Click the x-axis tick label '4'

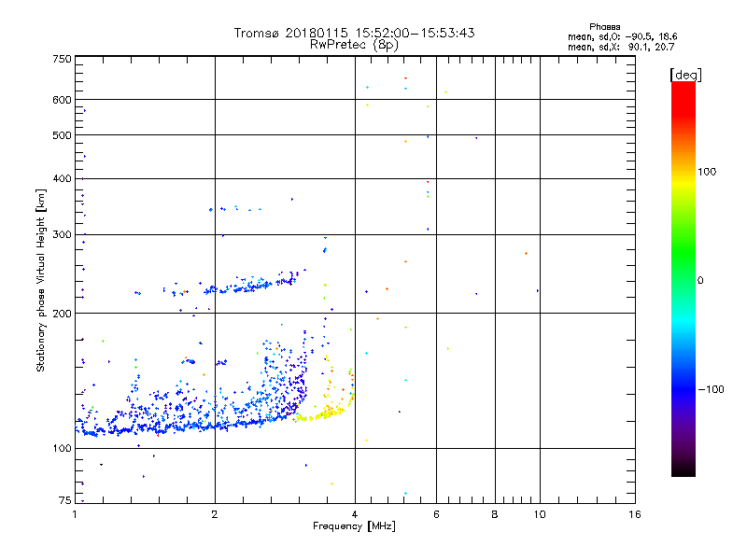355,514
